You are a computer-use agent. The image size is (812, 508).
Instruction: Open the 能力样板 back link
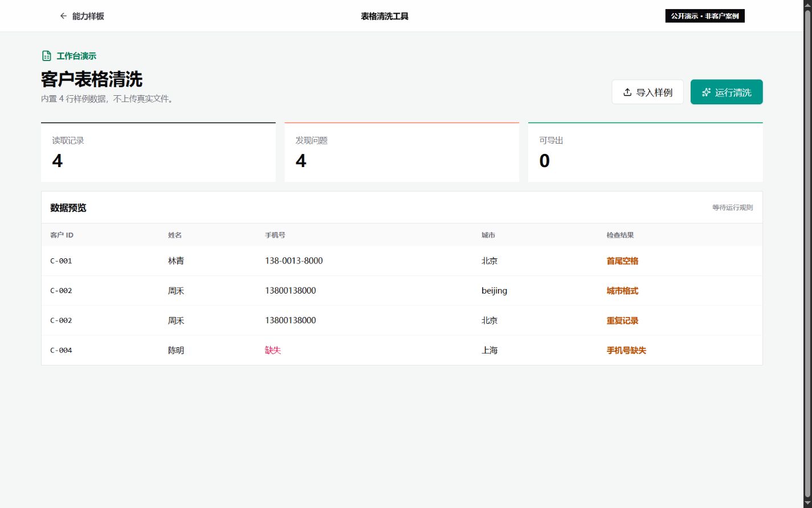pyautogui.click(x=82, y=16)
